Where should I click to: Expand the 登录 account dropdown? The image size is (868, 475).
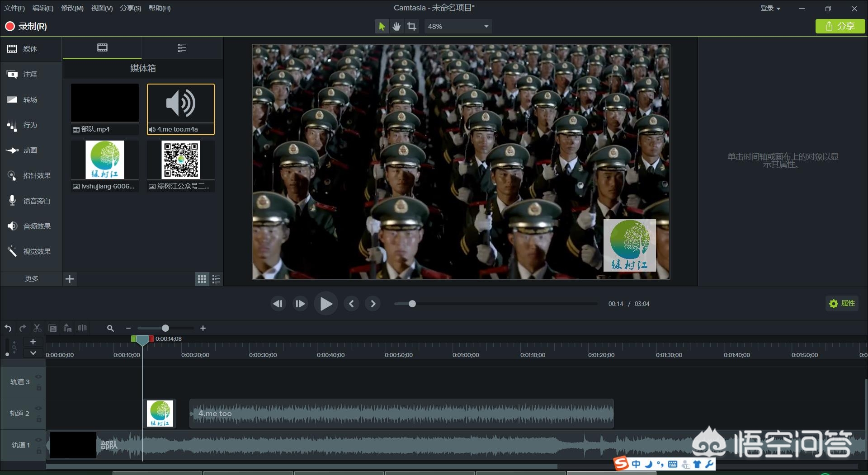pyautogui.click(x=770, y=8)
